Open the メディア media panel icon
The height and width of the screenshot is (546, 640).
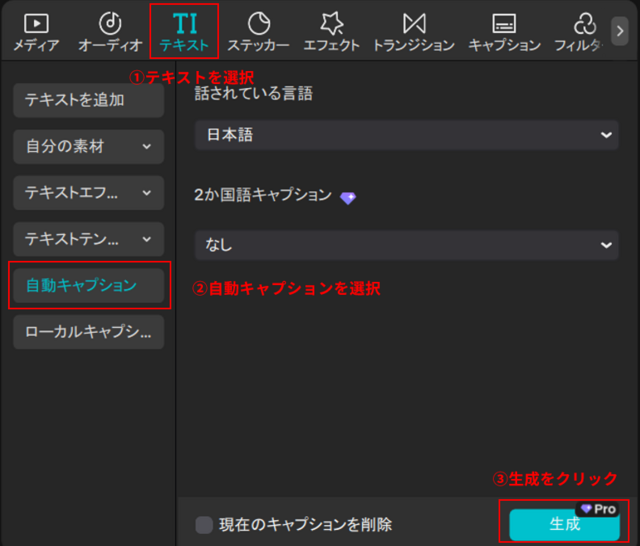36,31
